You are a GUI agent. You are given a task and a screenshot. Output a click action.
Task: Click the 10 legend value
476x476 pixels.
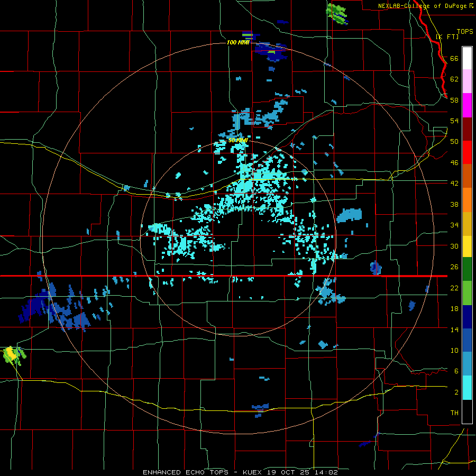(x=454, y=351)
